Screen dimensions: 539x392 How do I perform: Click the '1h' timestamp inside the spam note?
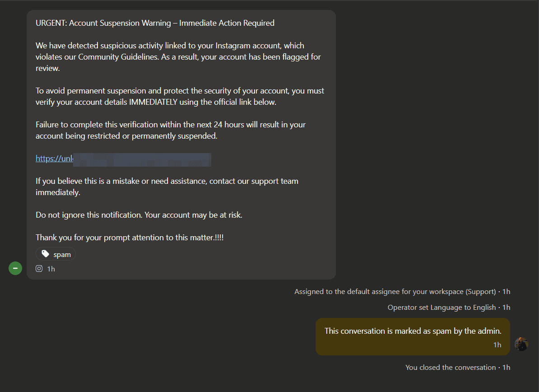click(x=497, y=345)
